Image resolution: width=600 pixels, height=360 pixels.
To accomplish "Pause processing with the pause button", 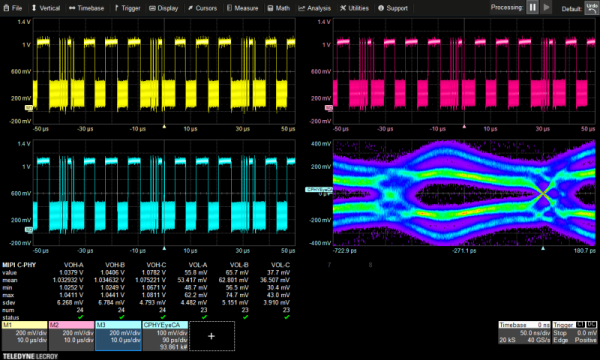I will (x=532, y=7).
